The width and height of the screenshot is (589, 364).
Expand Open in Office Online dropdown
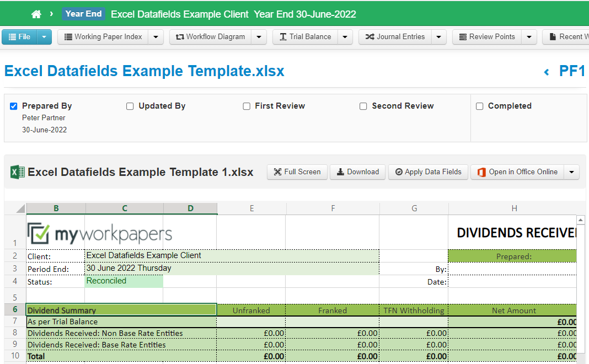tap(572, 172)
